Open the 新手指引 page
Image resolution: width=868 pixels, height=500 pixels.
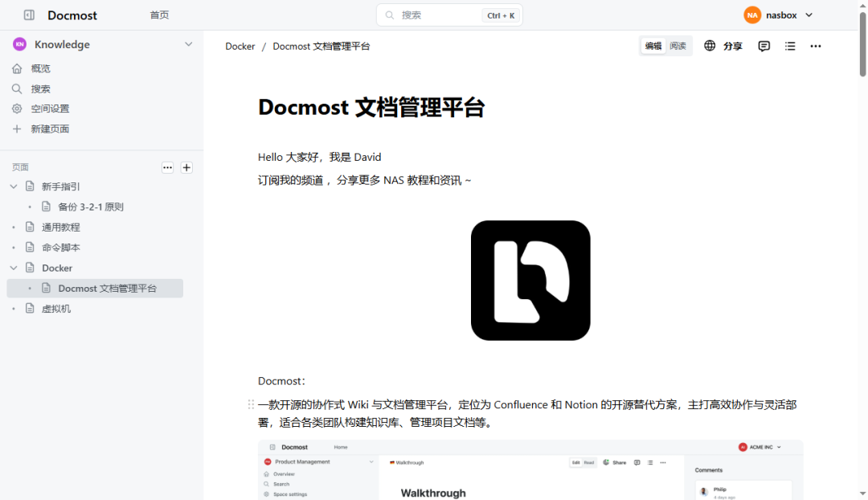[x=61, y=186]
